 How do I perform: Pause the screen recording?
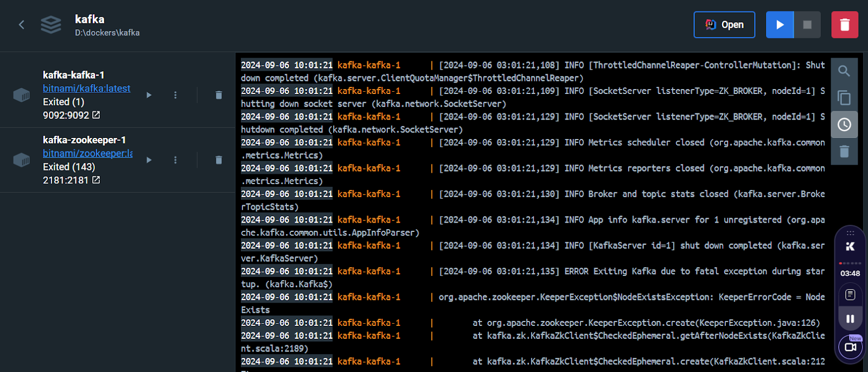pyautogui.click(x=850, y=319)
